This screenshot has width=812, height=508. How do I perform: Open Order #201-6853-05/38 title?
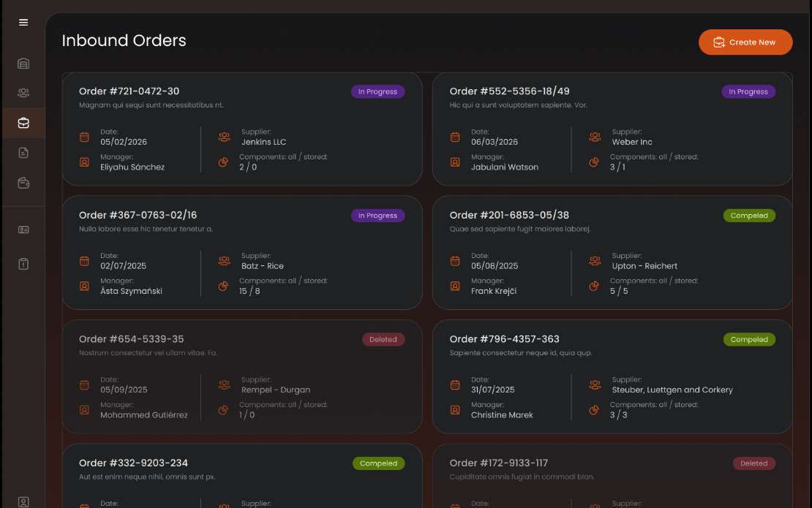click(509, 215)
